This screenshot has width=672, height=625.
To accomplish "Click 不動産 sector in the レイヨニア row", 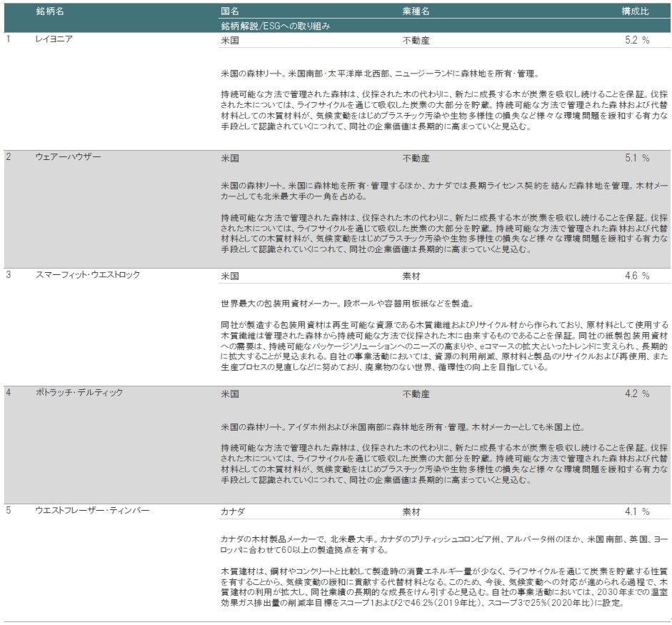I will tap(416, 41).
